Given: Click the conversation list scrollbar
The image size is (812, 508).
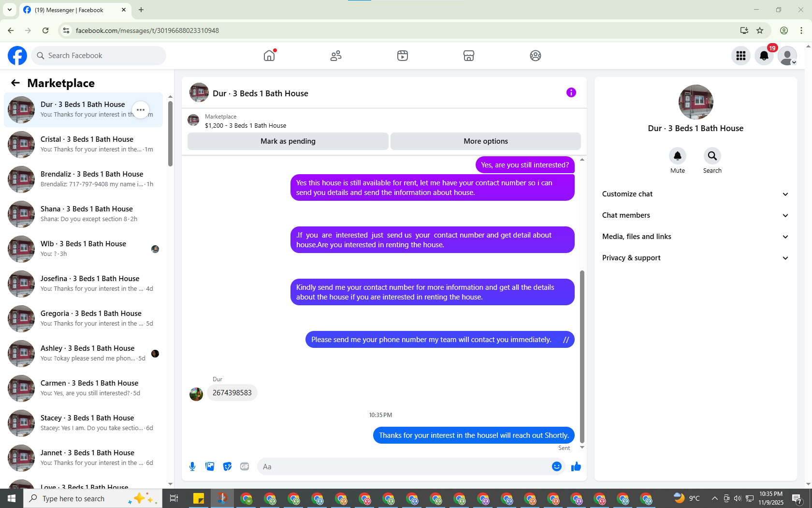Looking at the screenshot, I should pos(170,134).
